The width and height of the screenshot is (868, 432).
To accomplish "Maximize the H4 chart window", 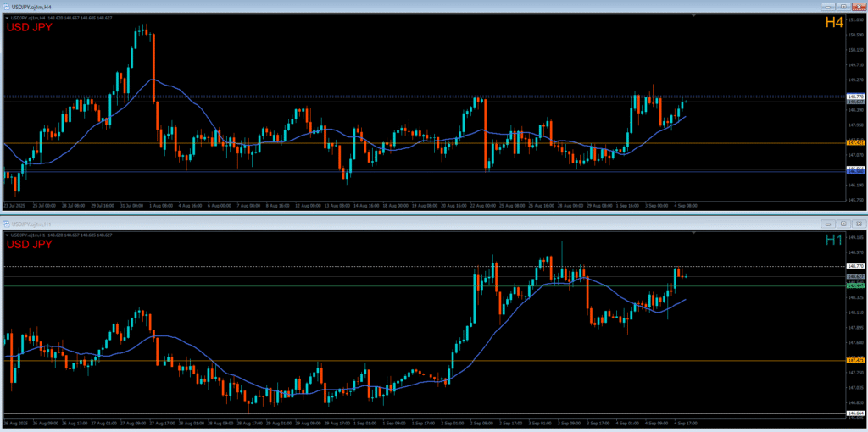I will coord(843,7).
